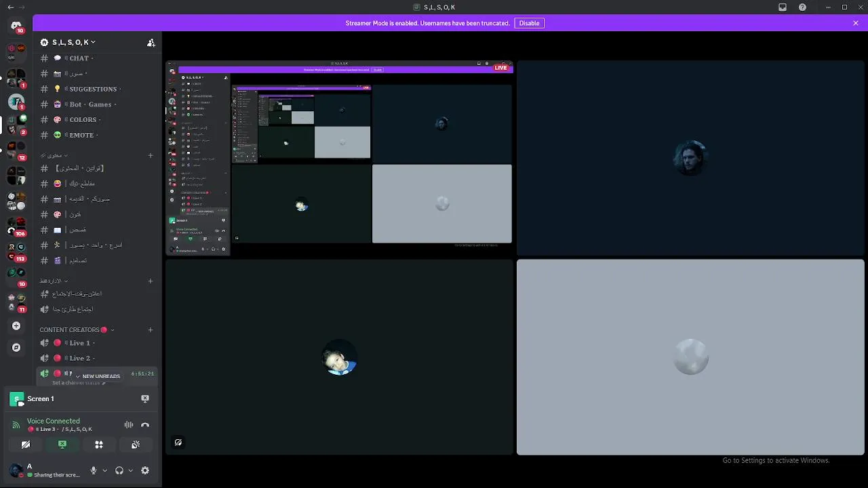Open user A profile in user panel
Image resolution: width=868 pixels, height=488 pixels.
click(x=45, y=470)
